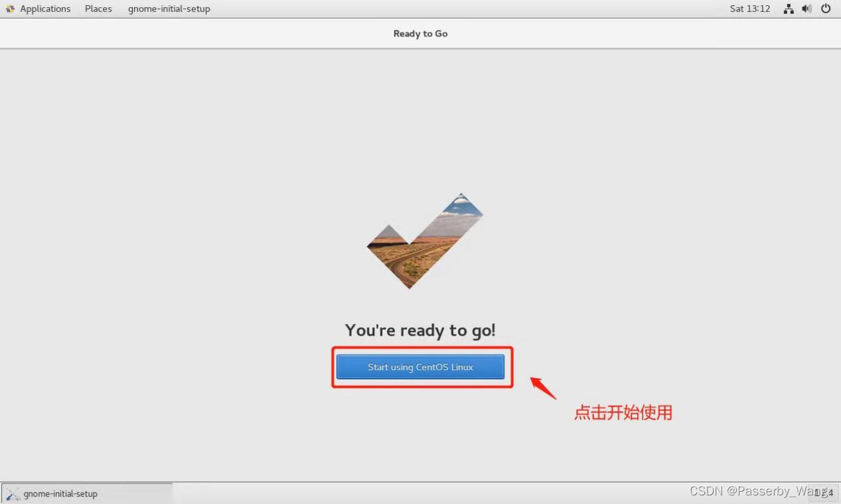
Task: Click the tools icon in bottom taskbar
Action: point(13,494)
